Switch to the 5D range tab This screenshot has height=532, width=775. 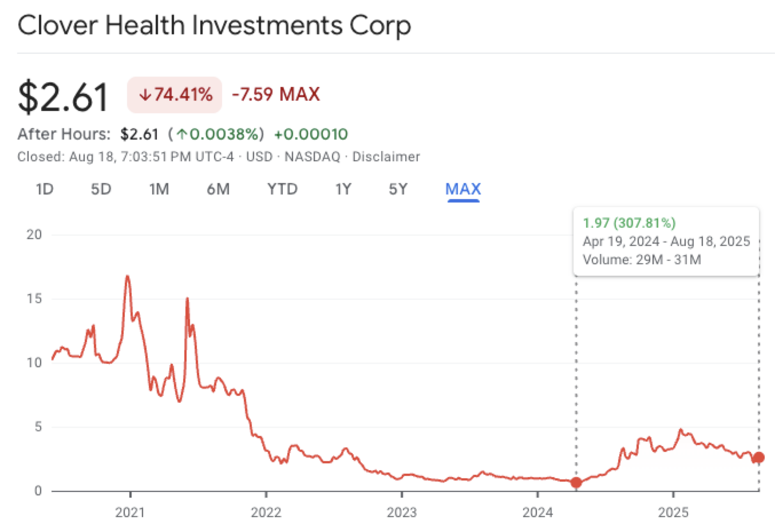(101, 189)
